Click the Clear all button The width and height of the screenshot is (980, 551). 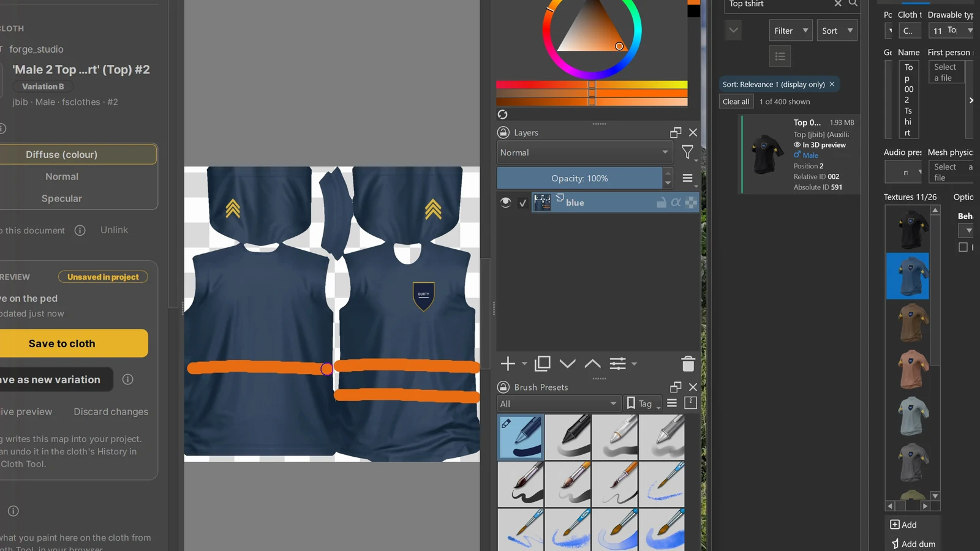point(736,102)
